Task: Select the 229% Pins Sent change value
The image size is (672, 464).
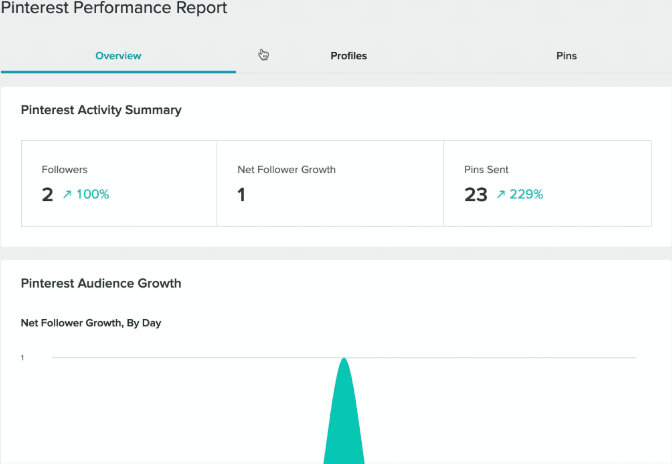Action: coord(526,195)
